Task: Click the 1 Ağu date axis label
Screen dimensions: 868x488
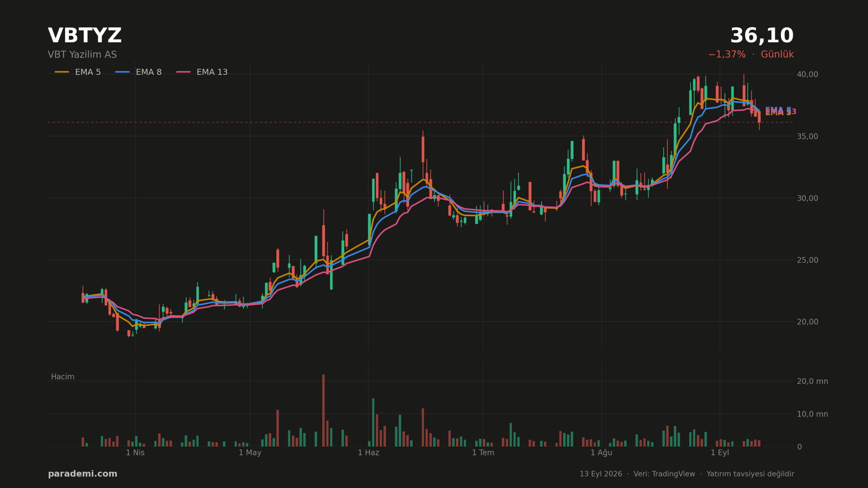Action: [601, 453]
